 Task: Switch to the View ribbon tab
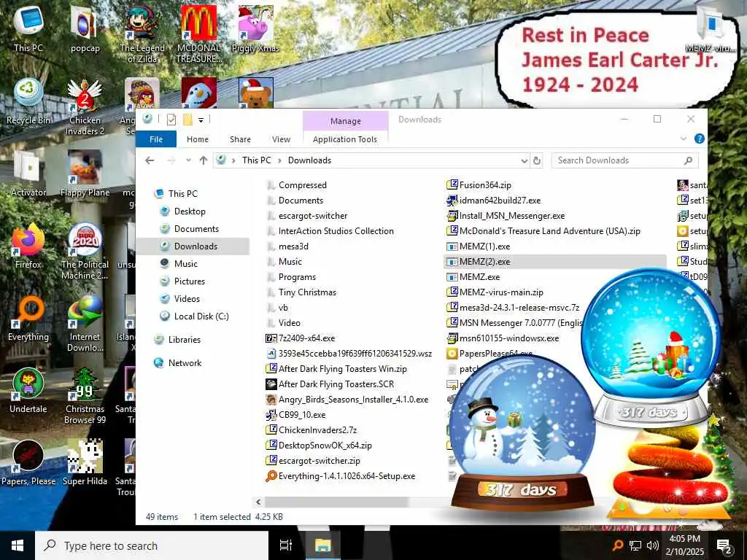pos(281,139)
